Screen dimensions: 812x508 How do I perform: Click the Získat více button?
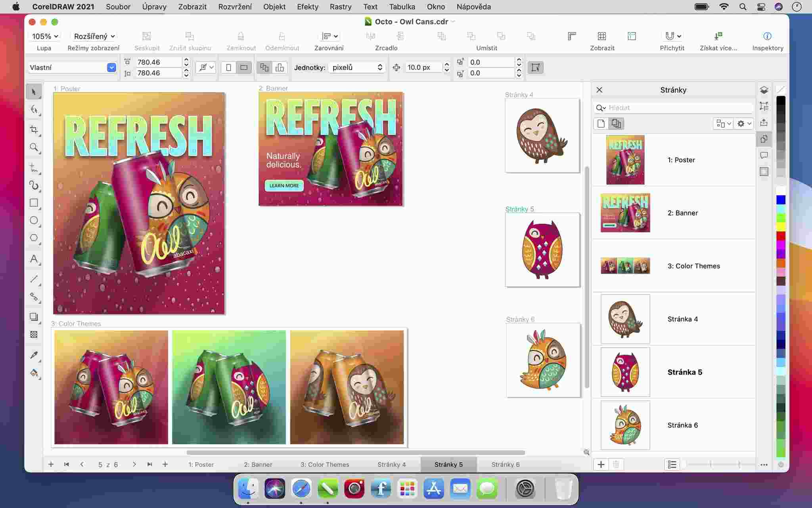(718, 36)
